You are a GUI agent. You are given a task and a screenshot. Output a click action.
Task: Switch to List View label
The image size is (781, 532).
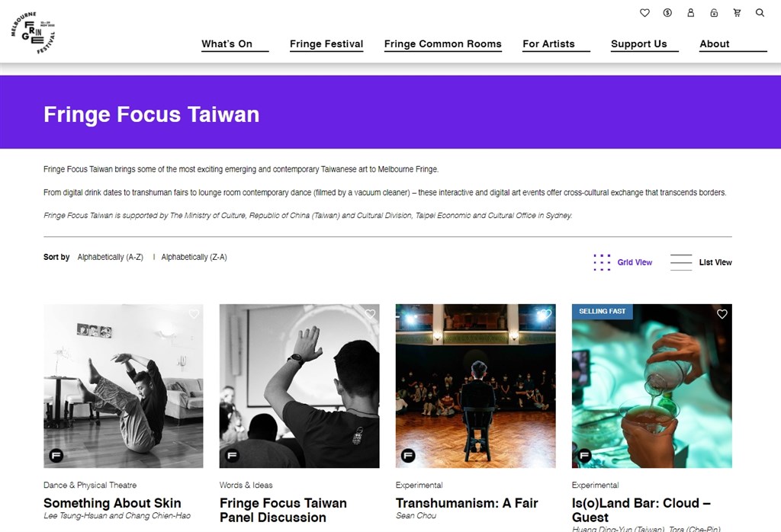click(x=715, y=262)
